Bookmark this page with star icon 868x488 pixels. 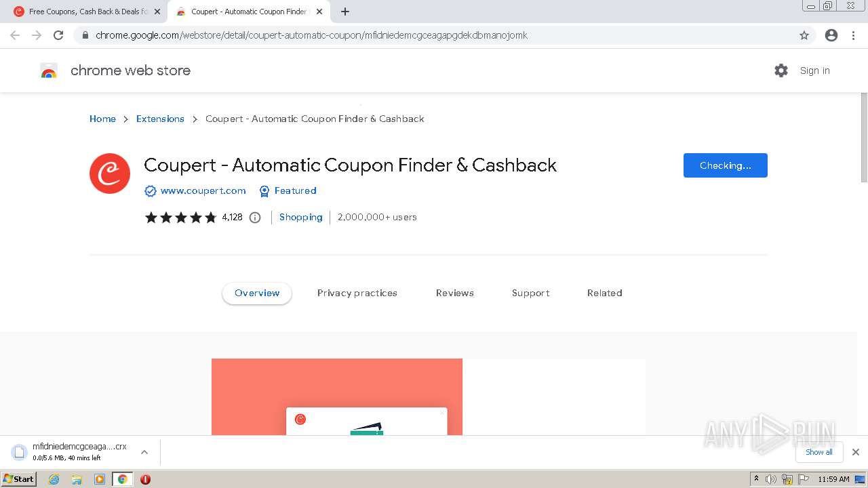[x=804, y=35]
